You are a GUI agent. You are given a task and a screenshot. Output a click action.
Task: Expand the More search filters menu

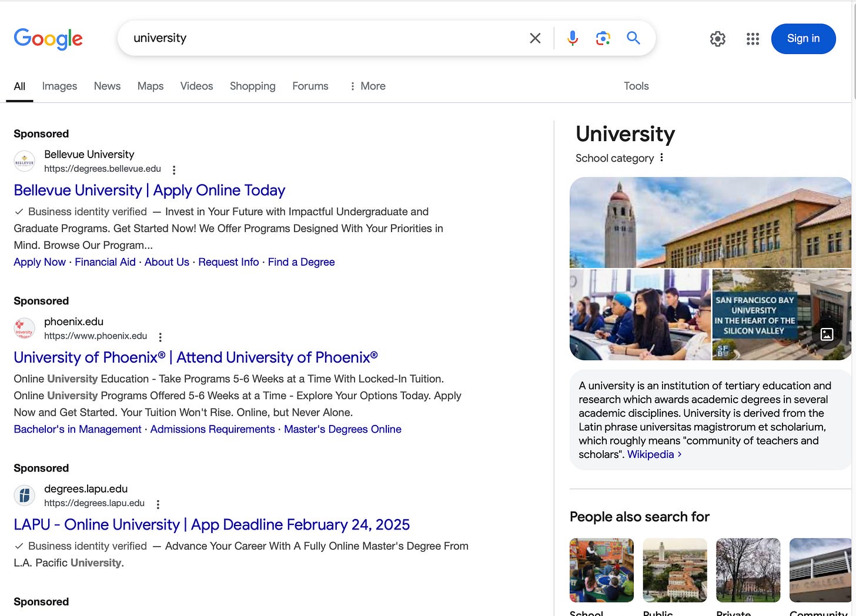tap(367, 86)
